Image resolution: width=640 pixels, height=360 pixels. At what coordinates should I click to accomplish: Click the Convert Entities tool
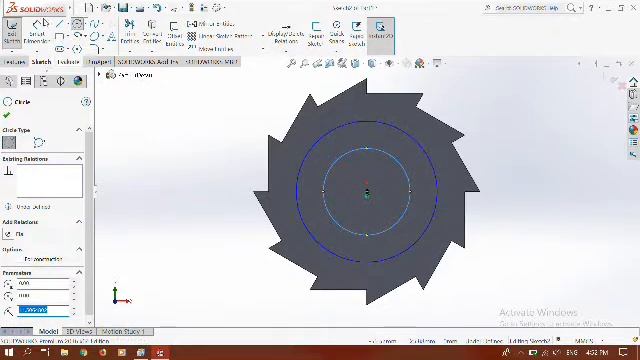[152, 31]
